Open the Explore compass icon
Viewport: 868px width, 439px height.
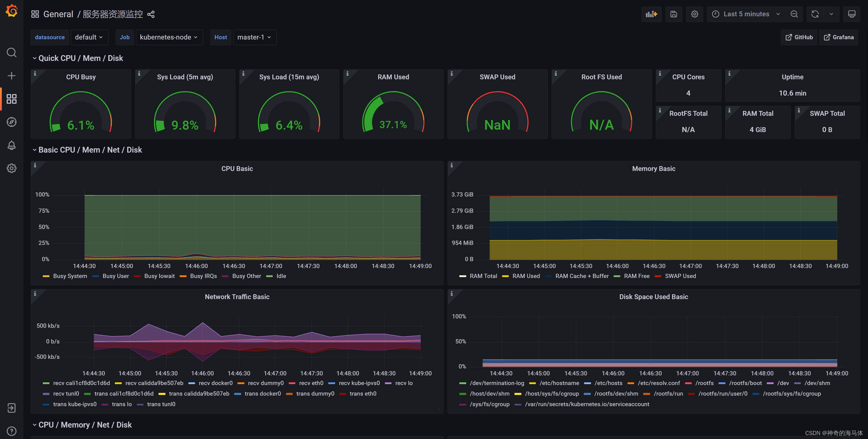[11, 122]
